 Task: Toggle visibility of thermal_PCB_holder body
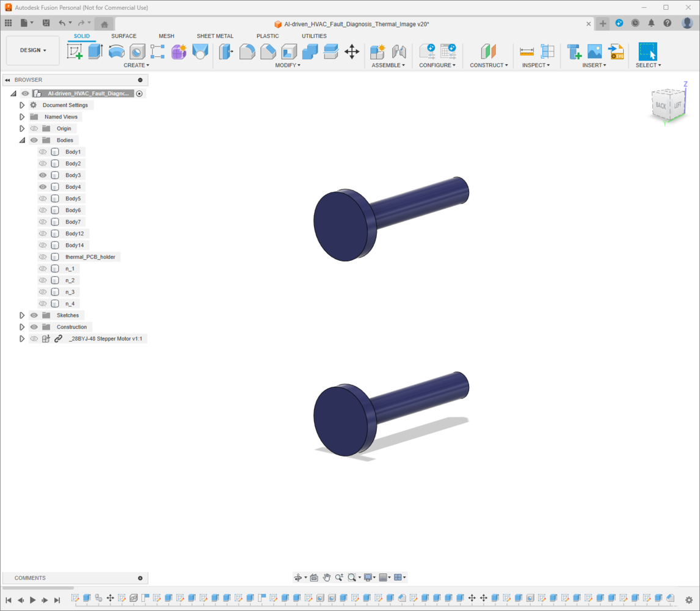(x=43, y=257)
